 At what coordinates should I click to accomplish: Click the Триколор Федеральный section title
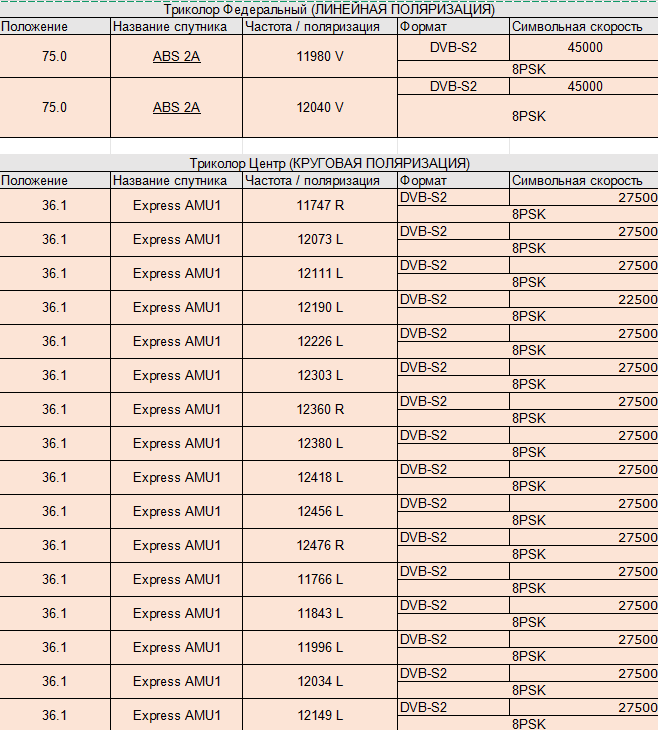click(329, 9)
